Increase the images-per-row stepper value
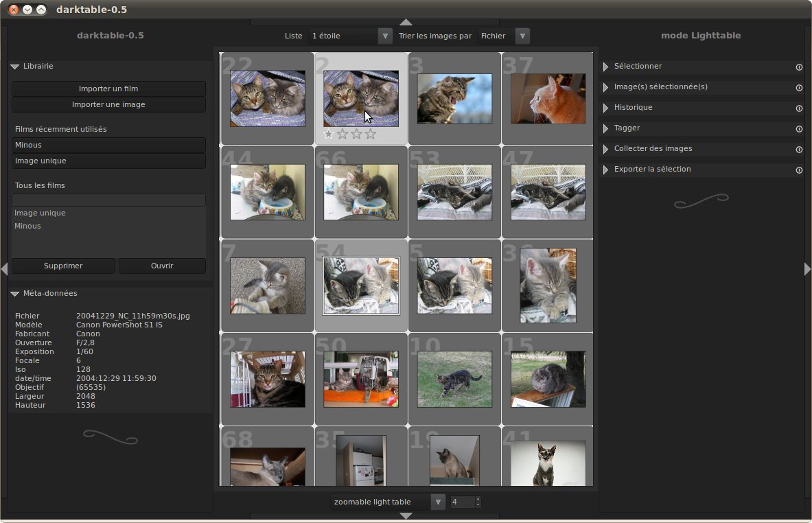 tap(478, 499)
